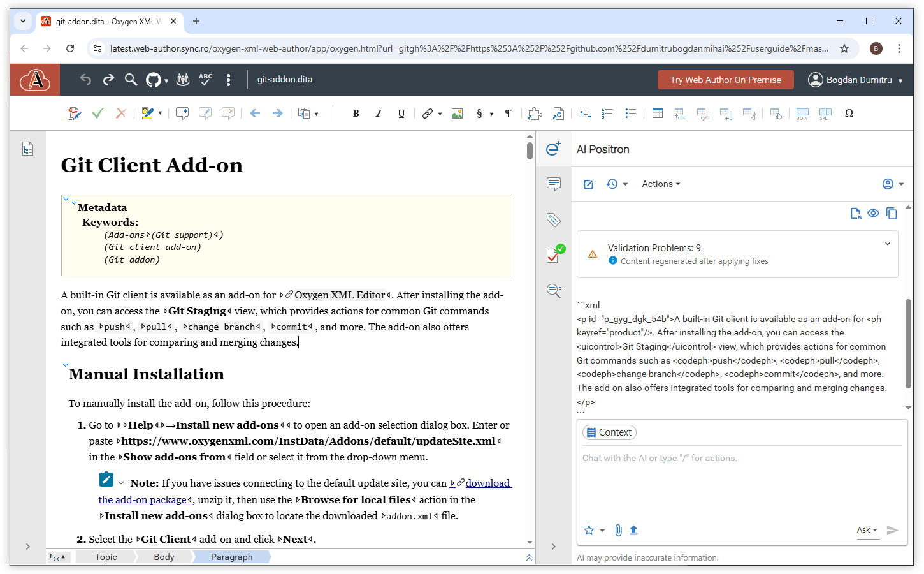
Task: Toggle bold formatting
Action: (x=356, y=114)
